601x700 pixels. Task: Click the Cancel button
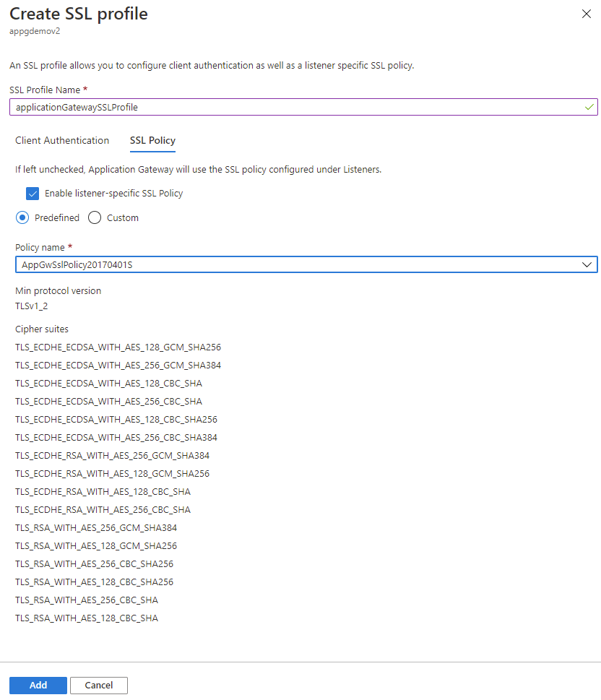[98, 685]
